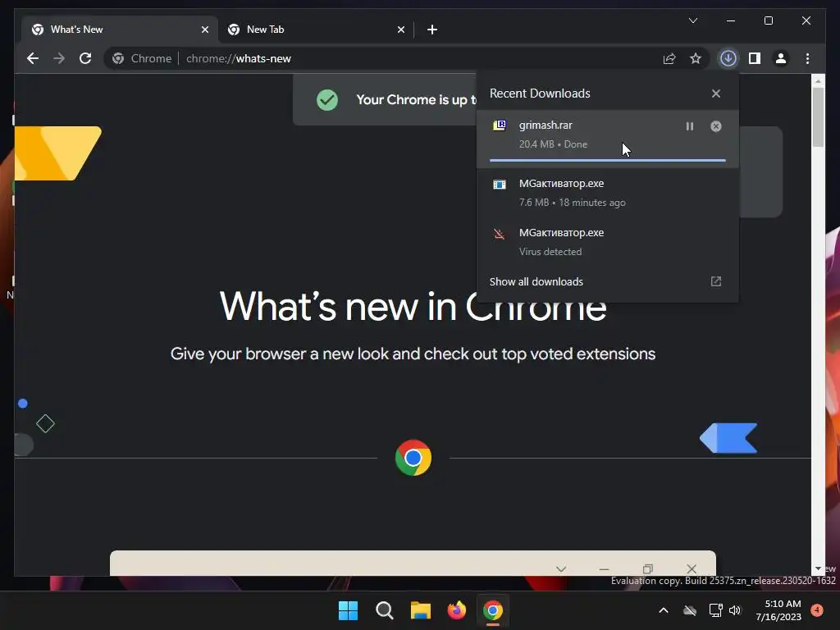Viewport: 840px width, 630px height.
Task: Pause the grimash.rar download
Action: 689,126
